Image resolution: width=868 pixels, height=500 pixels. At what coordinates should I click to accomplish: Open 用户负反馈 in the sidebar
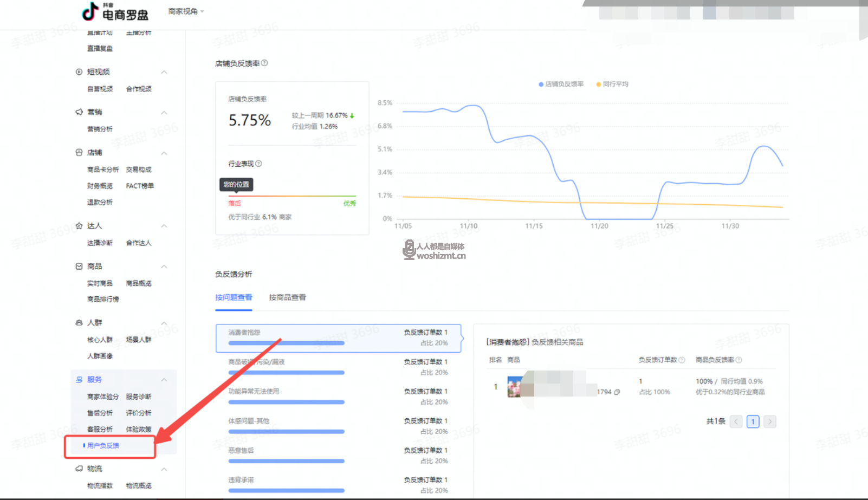(x=103, y=446)
